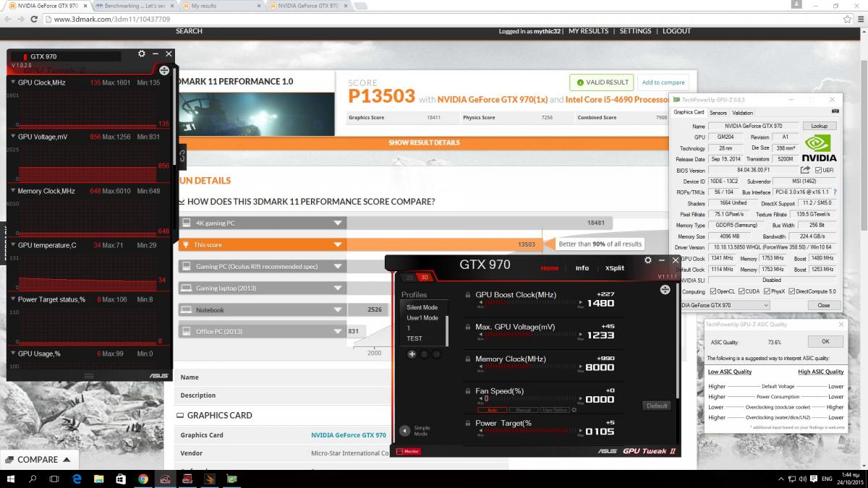868x488 pixels.
Task: Click the move/drag icon in GPU Tweak II
Action: tap(665, 290)
